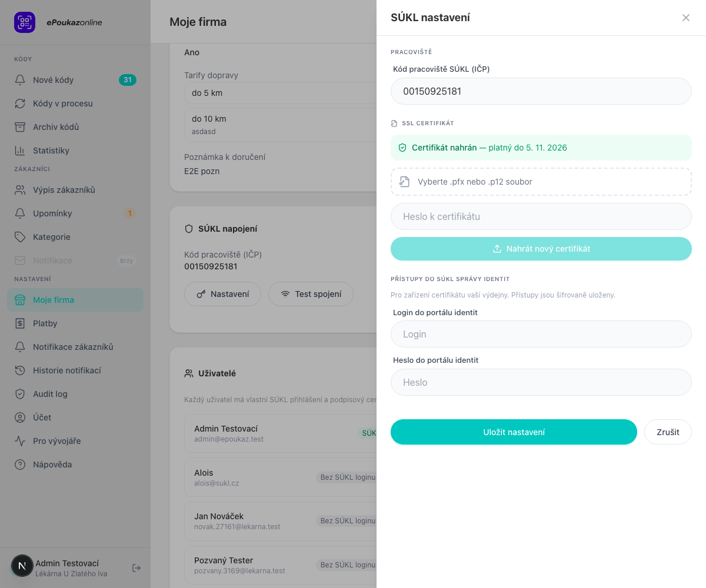Close the SÚKL nastavení panel

point(686,18)
